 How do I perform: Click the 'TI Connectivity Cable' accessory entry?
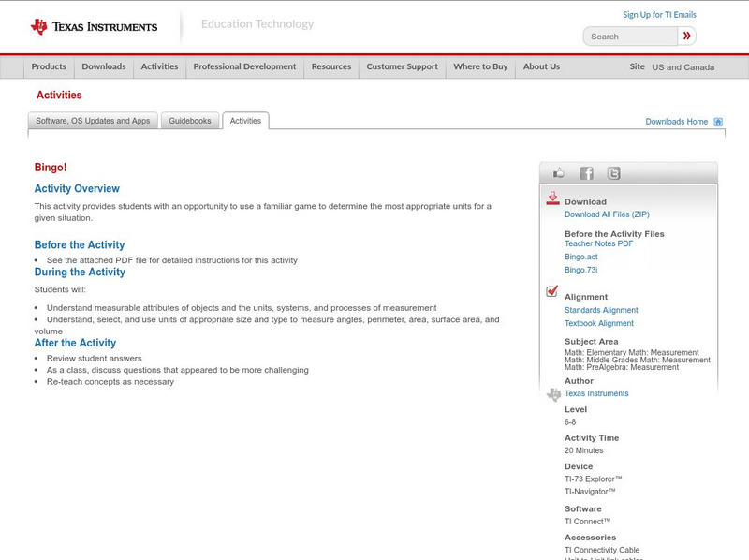pos(602,550)
